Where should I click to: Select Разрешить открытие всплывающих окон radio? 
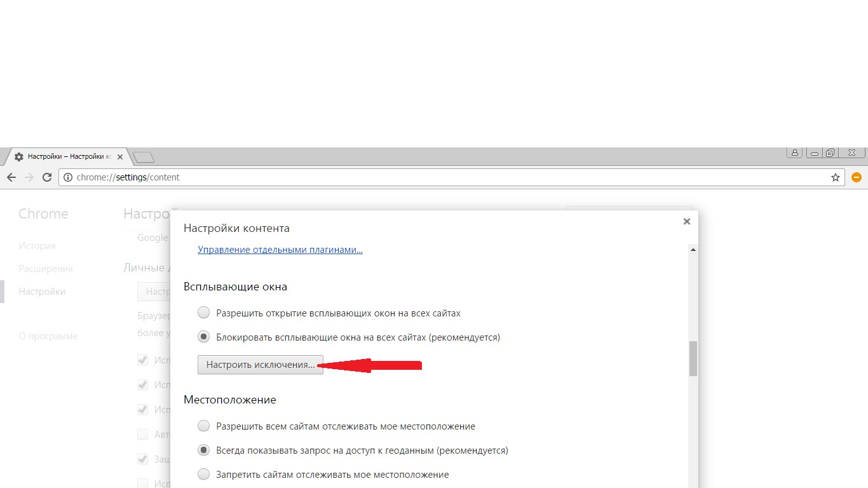[x=203, y=313]
